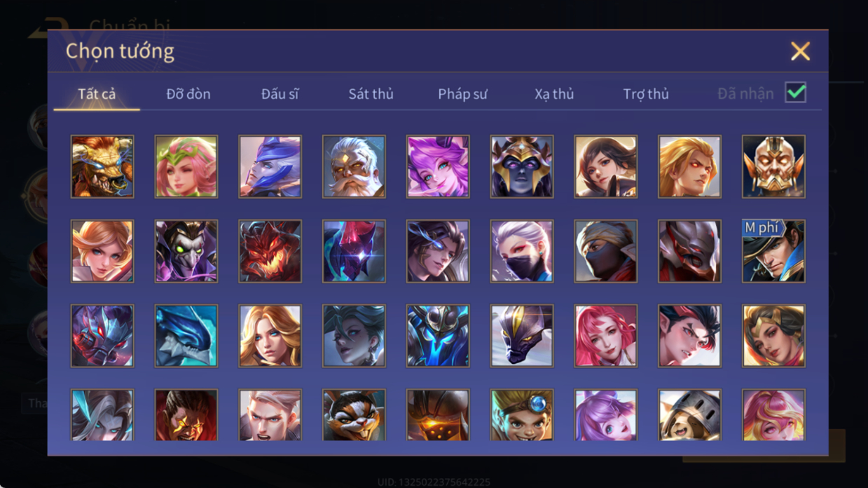Select the orange lion beast hero portrait
Screen dimensions: 868x488
(102, 167)
